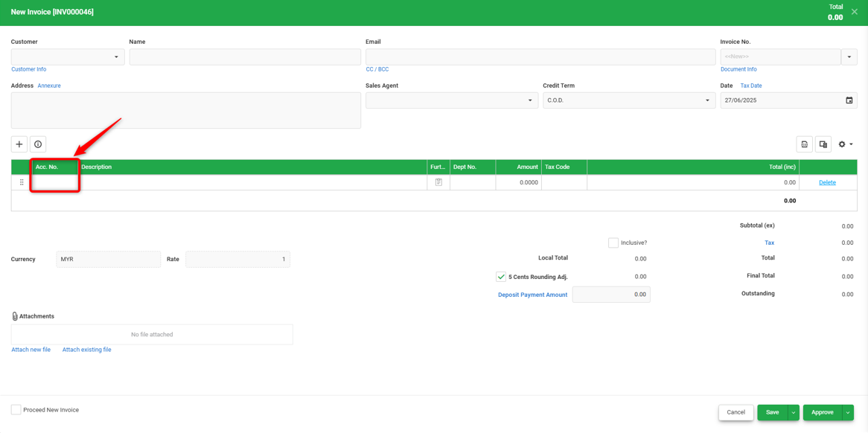Image resolution: width=868 pixels, height=433 pixels.
Task: Click the No file attached area
Action: [152, 335]
